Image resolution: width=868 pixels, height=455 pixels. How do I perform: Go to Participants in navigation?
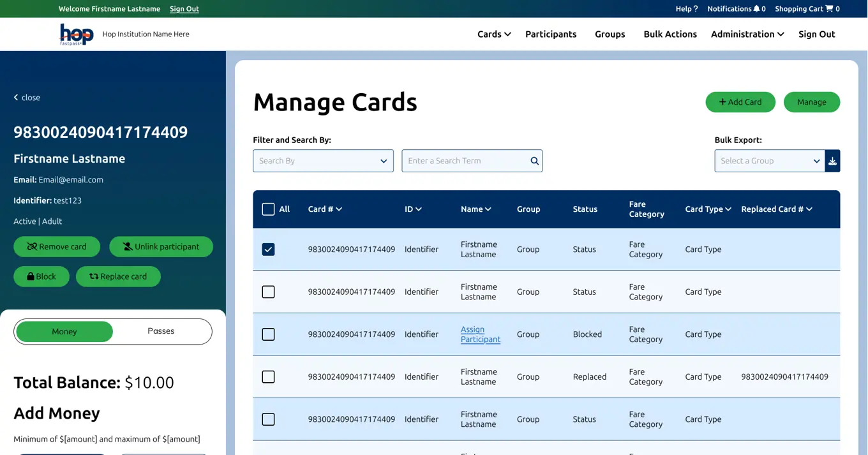(550, 34)
